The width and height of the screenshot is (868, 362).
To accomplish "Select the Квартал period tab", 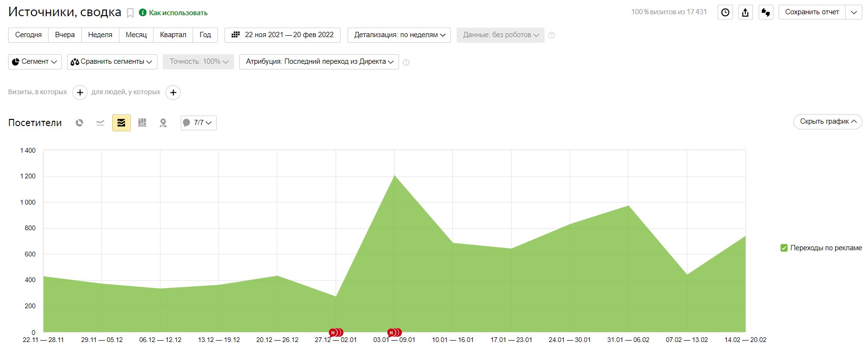I will 173,35.
